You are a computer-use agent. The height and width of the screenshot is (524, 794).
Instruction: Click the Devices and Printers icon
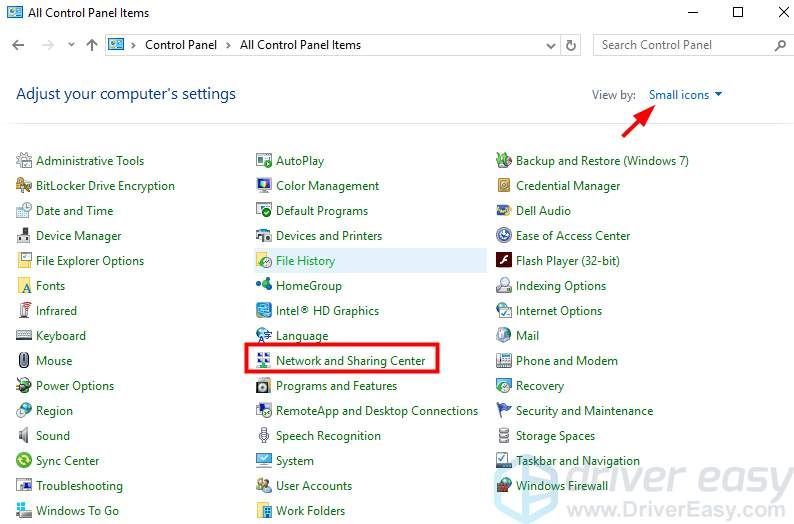pos(264,235)
